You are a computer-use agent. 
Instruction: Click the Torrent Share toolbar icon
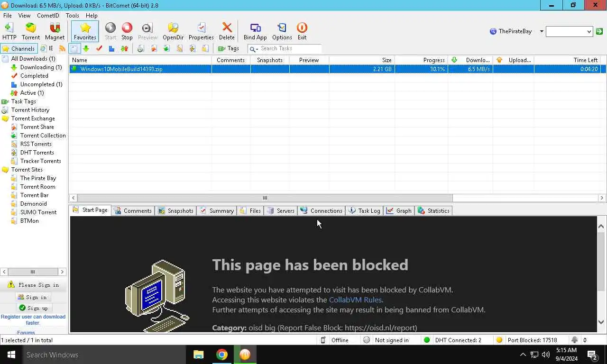(x=154, y=48)
